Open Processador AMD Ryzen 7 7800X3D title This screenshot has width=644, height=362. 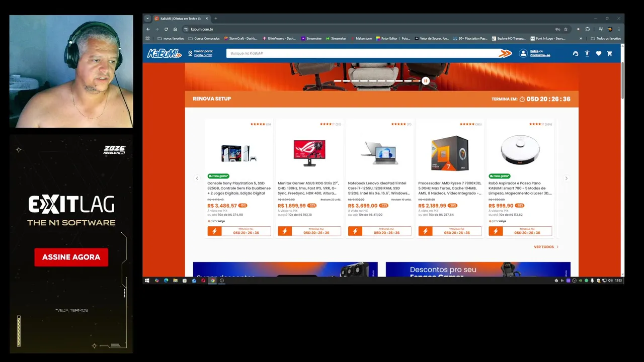tap(450, 188)
